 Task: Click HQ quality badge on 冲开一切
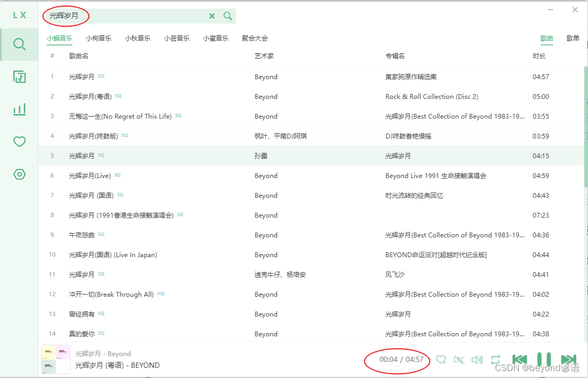point(161,294)
